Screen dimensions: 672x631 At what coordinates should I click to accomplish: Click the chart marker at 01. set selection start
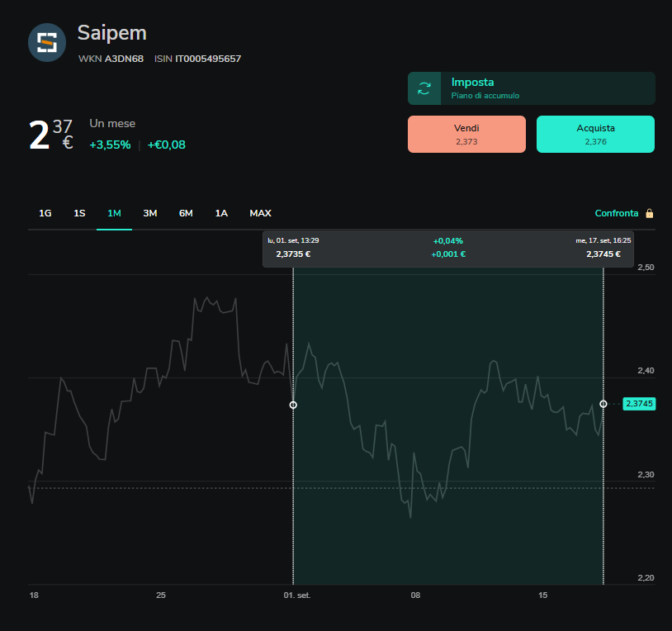293,405
